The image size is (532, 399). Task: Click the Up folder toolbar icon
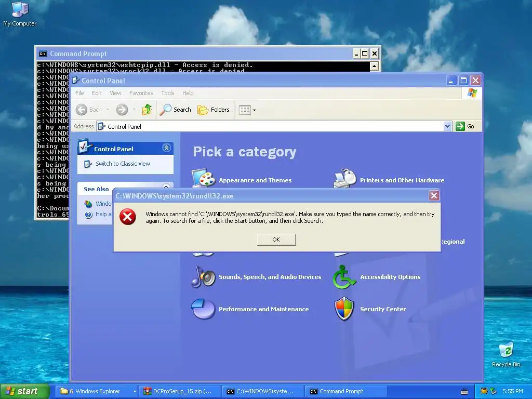[x=147, y=110]
